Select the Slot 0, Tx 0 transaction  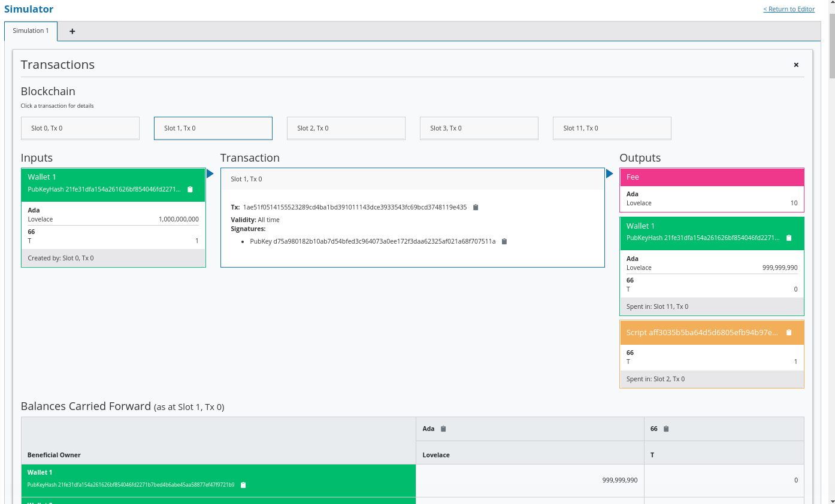(80, 128)
